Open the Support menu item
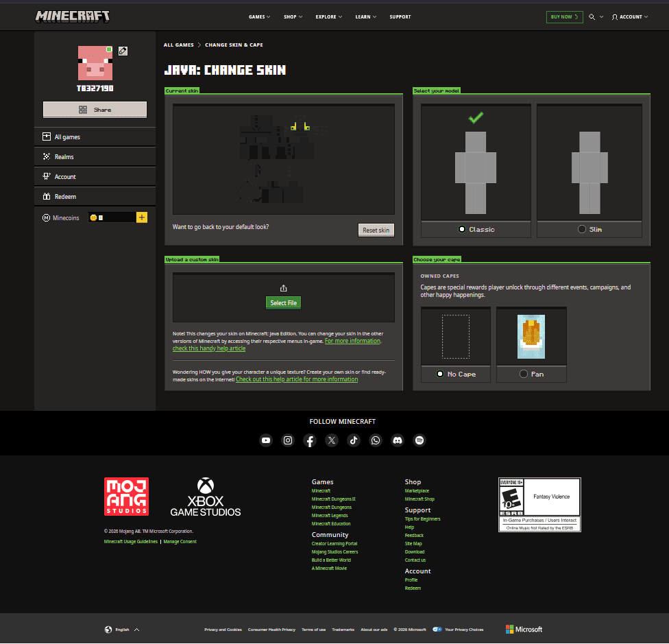Image resolution: width=669 pixels, height=644 pixels. pos(400,17)
